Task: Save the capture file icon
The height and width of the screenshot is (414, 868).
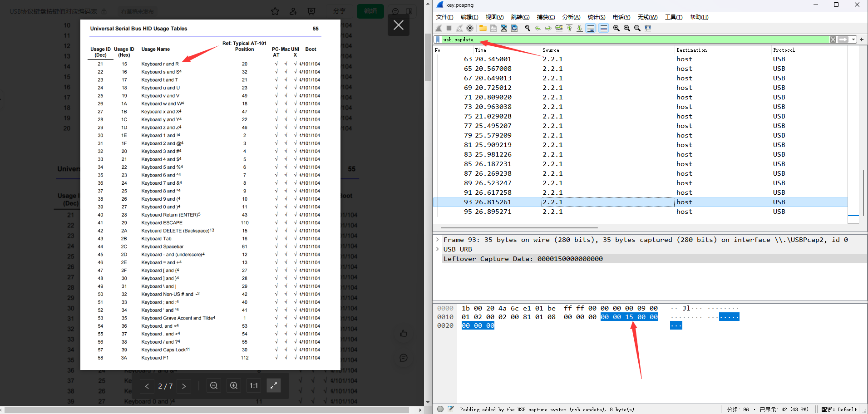Action: point(493,28)
